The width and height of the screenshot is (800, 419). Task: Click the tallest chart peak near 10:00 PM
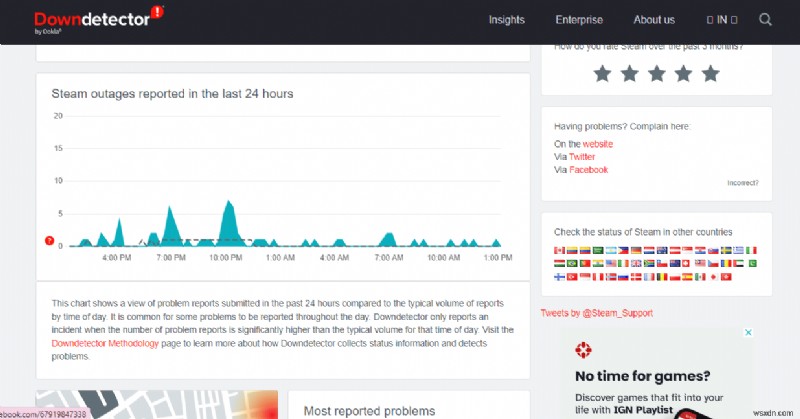(x=229, y=222)
